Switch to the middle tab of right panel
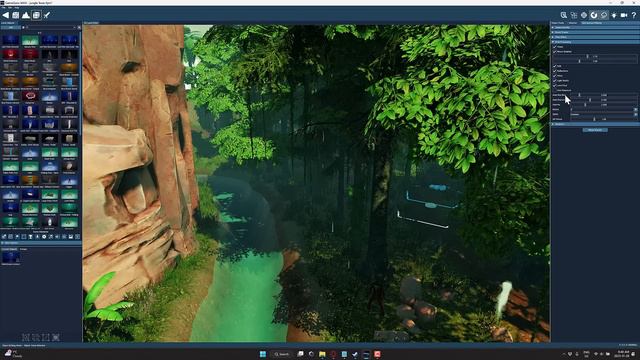The height and width of the screenshot is (360, 640). click(x=573, y=23)
